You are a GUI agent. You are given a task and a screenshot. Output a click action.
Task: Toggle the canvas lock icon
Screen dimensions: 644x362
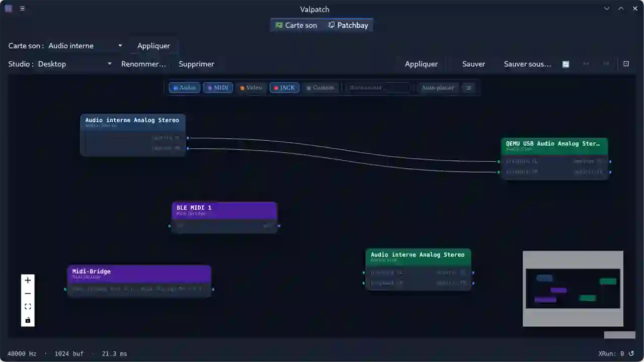click(x=28, y=320)
